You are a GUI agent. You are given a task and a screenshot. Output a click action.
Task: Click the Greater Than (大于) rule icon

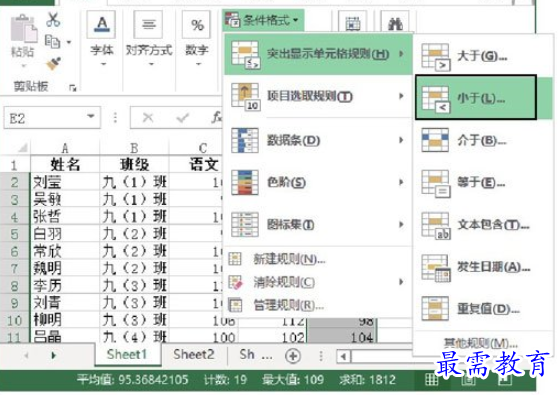coord(436,56)
